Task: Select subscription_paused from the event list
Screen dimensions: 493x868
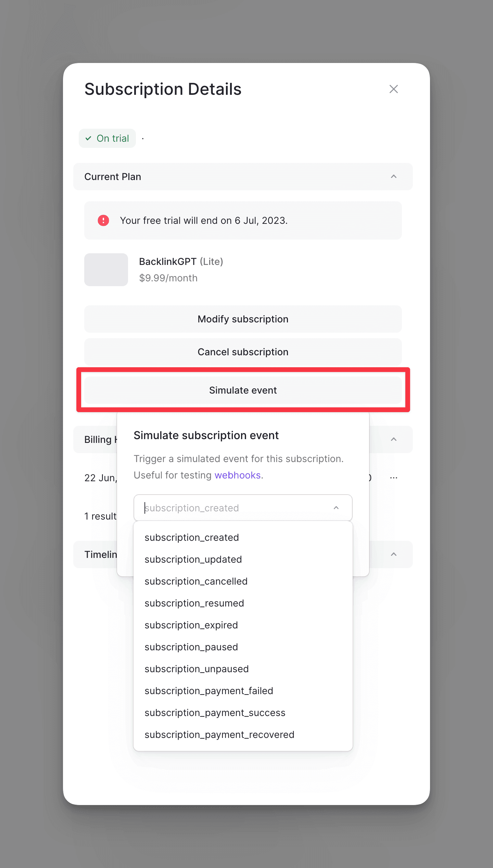Action: click(x=191, y=647)
